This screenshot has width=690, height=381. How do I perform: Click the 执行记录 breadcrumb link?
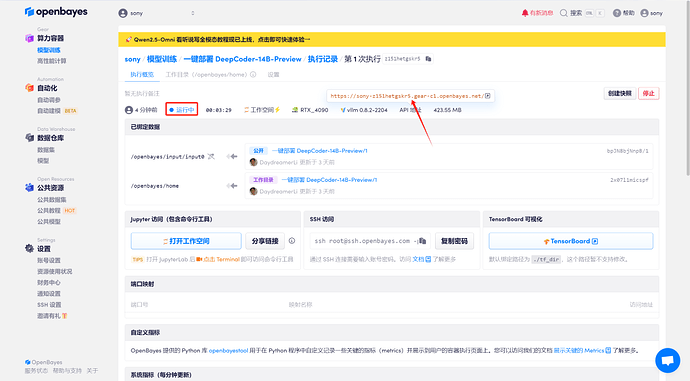[323, 59]
